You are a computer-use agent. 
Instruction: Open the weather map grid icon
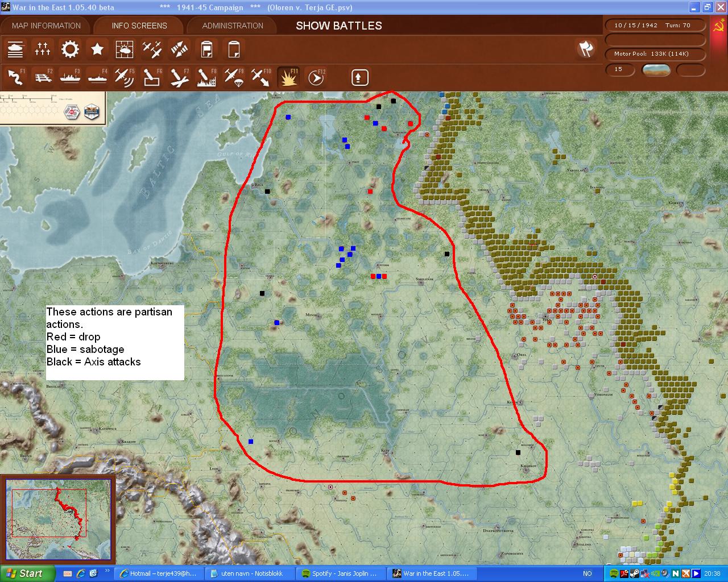point(125,49)
